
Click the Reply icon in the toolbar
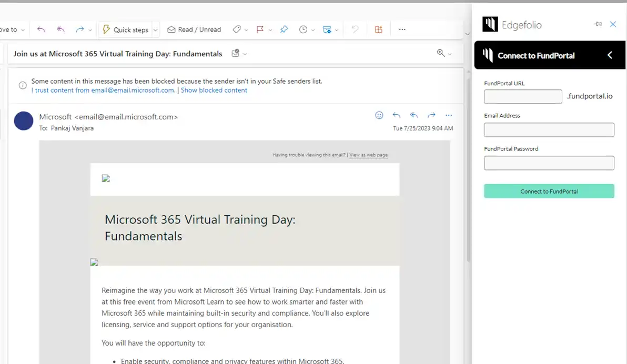point(41,29)
